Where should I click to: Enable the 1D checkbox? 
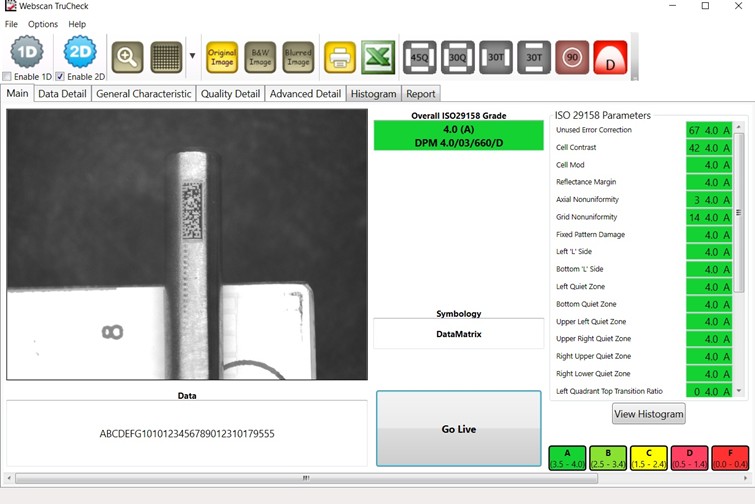pos(7,77)
